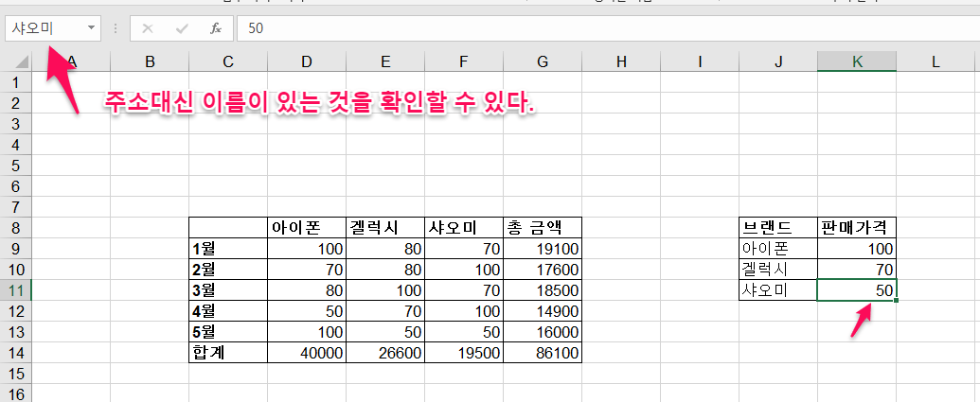This screenshot has height=402, width=980.
Task: Click cell with total 19100
Action: (x=543, y=249)
